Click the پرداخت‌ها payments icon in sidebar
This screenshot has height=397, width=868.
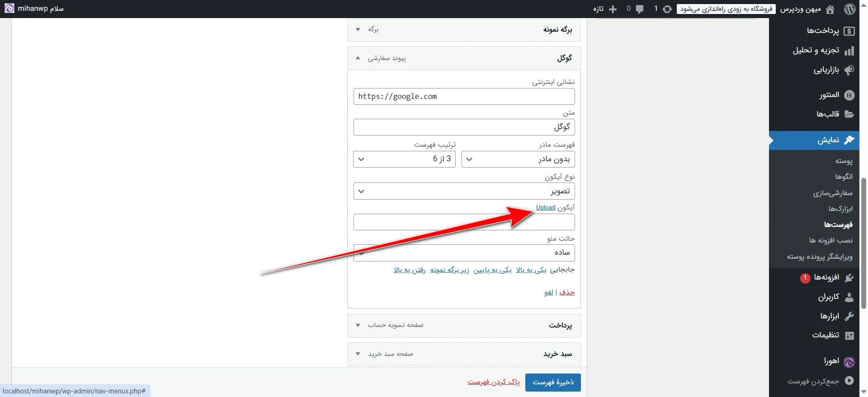coord(849,31)
